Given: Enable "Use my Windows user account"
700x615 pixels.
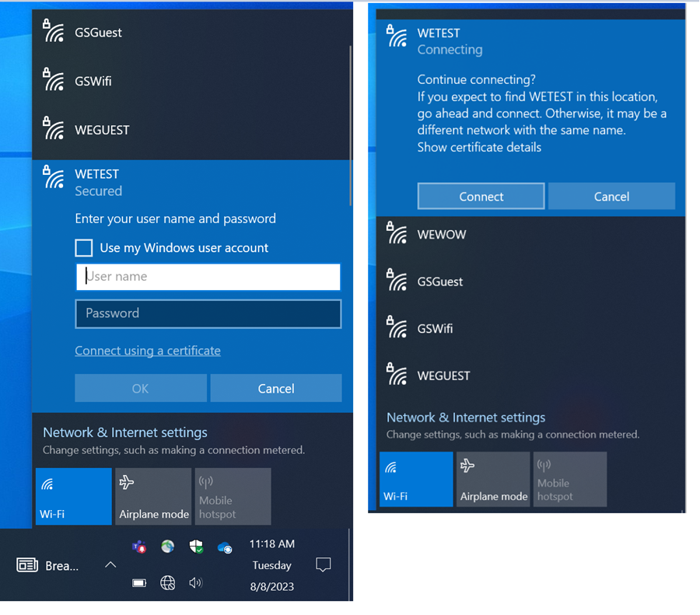Looking at the screenshot, I should pos(84,248).
